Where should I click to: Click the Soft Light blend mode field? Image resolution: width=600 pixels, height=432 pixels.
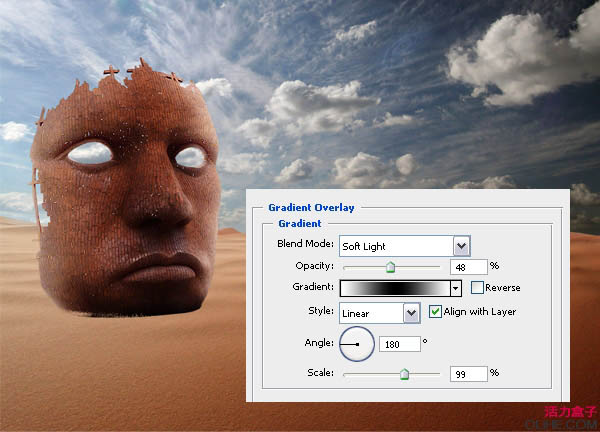coord(395,246)
